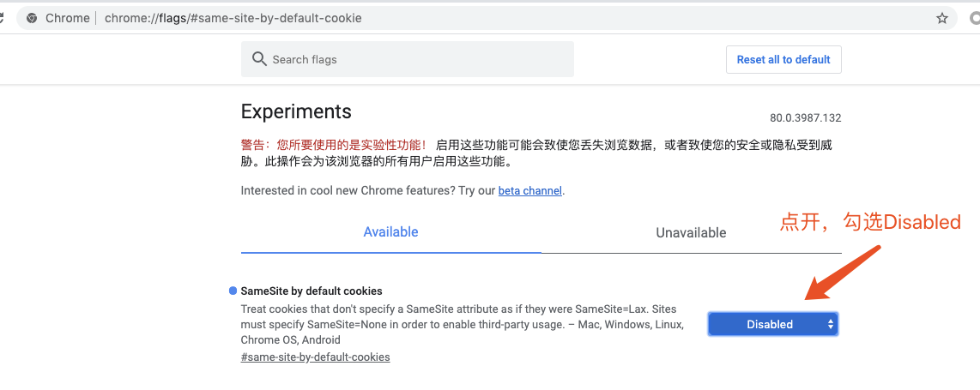
Task: Focus the Search flags input field
Action: click(x=408, y=59)
